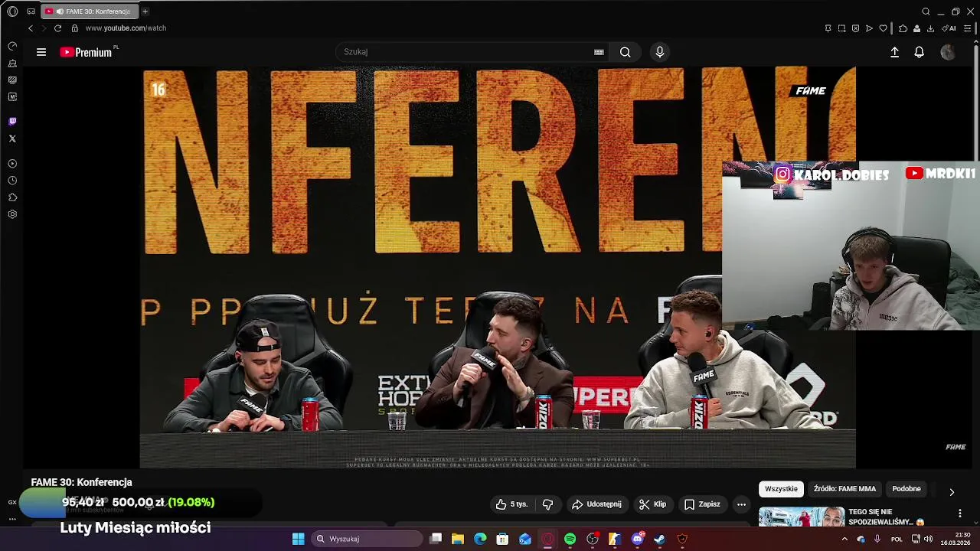Screen dimensions: 980x551
Task: Click the player/flow send icon in toolbar
Action: [x=869, y=28]
